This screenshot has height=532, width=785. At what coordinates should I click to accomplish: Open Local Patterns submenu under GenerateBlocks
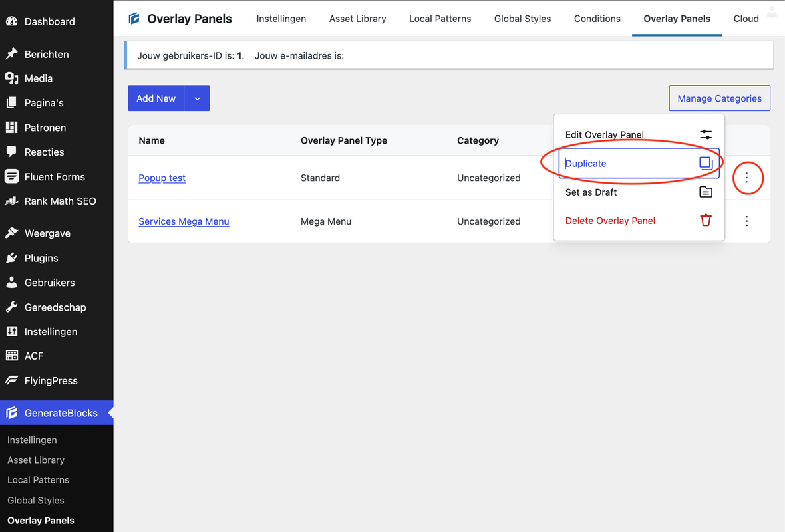(38, 479)
